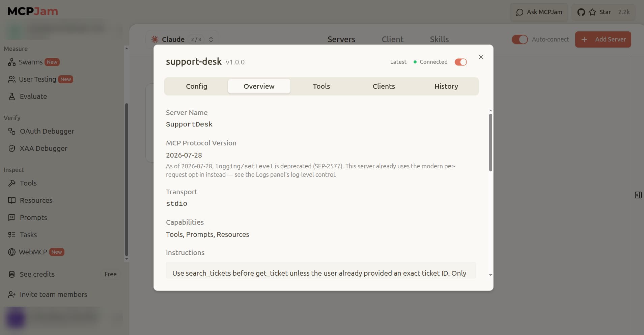The width and height of the screenshot is (644, 335).
Task: Toggle the support-desk connection switch
Action: click(460, 62)
